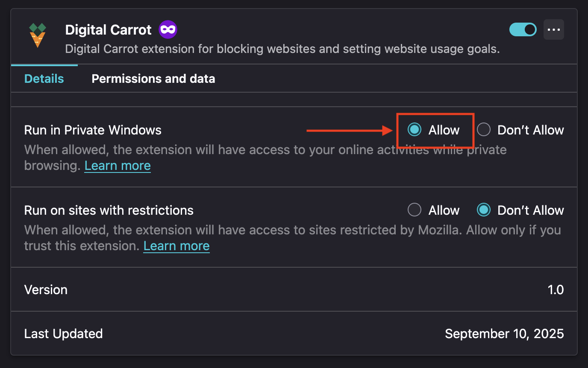Open the three-dots more options menu
Viewport: 588px width, 368px height.
click(554, 29)
